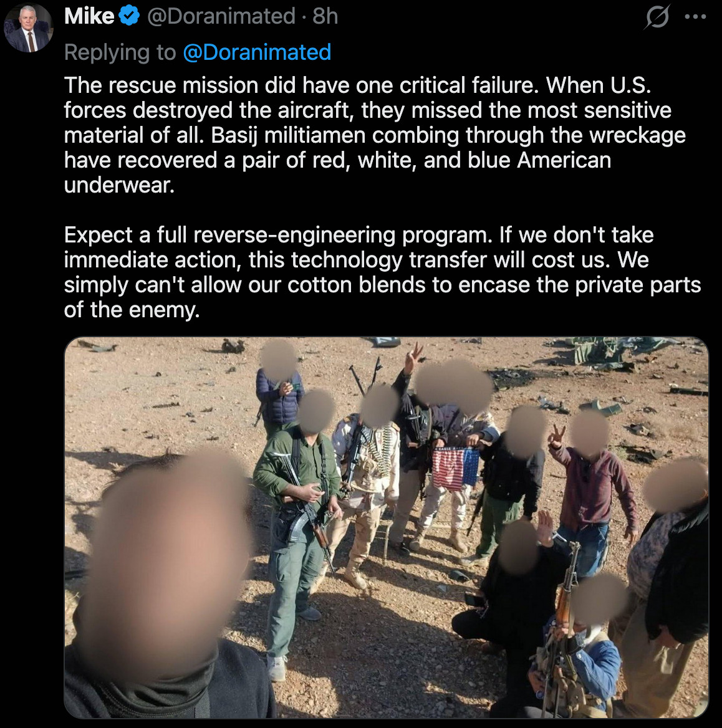The width and height of the screenshot is (722, 728).
Task: Click the paragraph starting "Expect a full reverse-engineering"
Action: click(x=382, y=272)
